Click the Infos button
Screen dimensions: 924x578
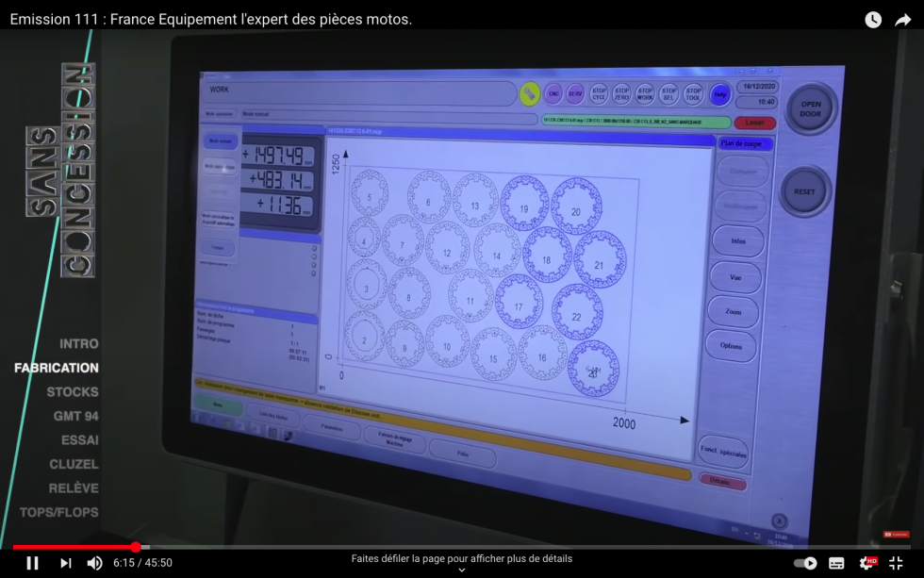738,241
